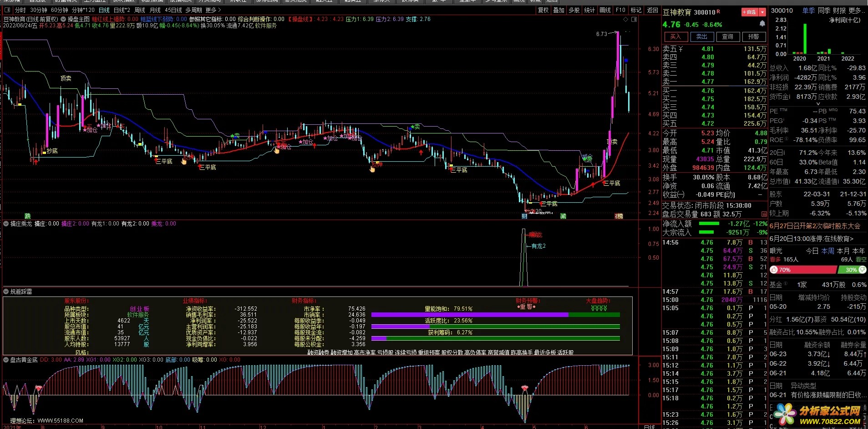Click the split-panel icon above the main chart
This screenshot has width=868, height=429.
click(634, 19)
